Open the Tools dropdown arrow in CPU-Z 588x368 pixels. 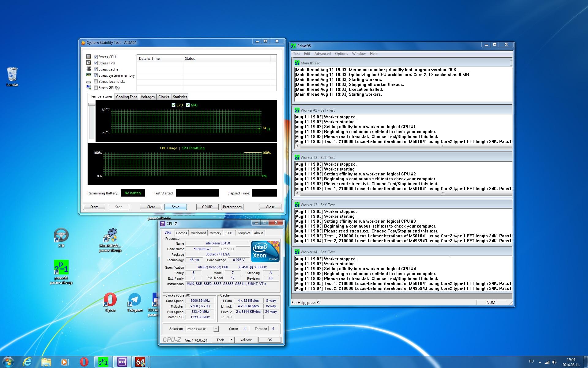[232, 340]
